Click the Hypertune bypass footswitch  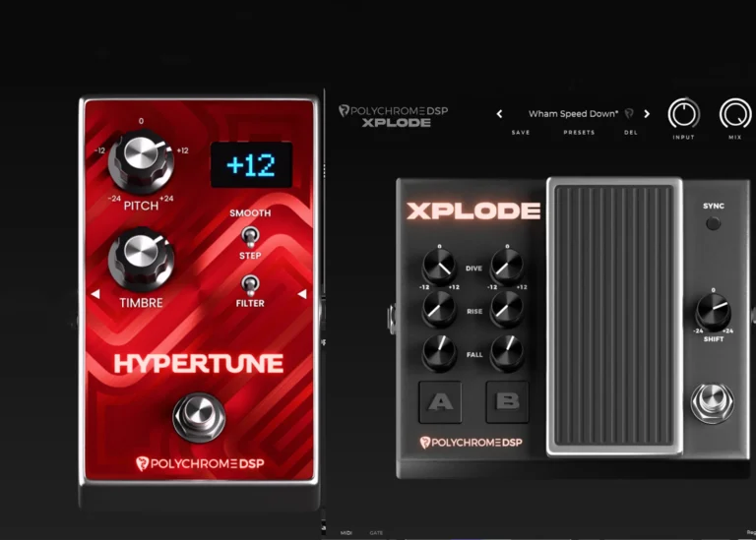(x=199, y=417)
